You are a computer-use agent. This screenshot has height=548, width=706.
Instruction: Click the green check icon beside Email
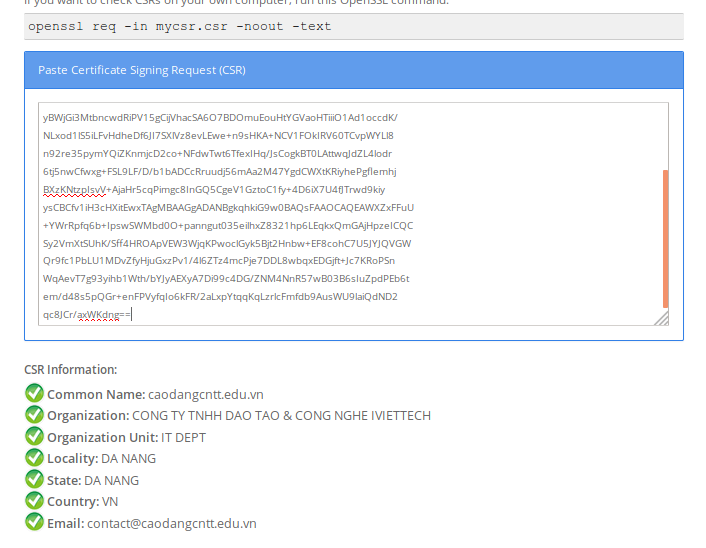(34, 522)
